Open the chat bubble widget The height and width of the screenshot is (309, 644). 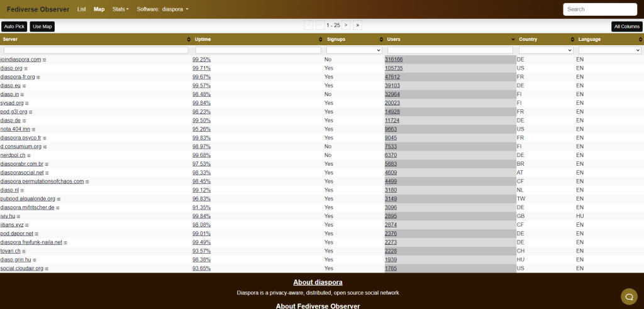tap(629, 296)
